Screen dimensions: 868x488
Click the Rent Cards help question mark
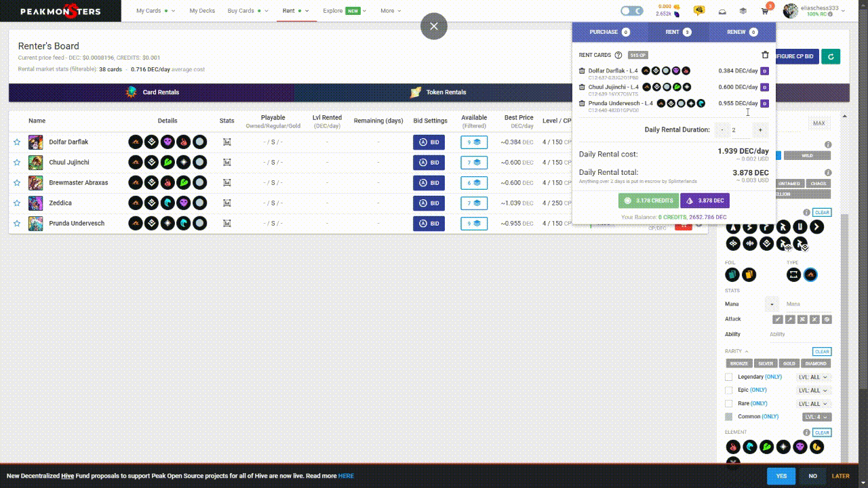[618, 55]
